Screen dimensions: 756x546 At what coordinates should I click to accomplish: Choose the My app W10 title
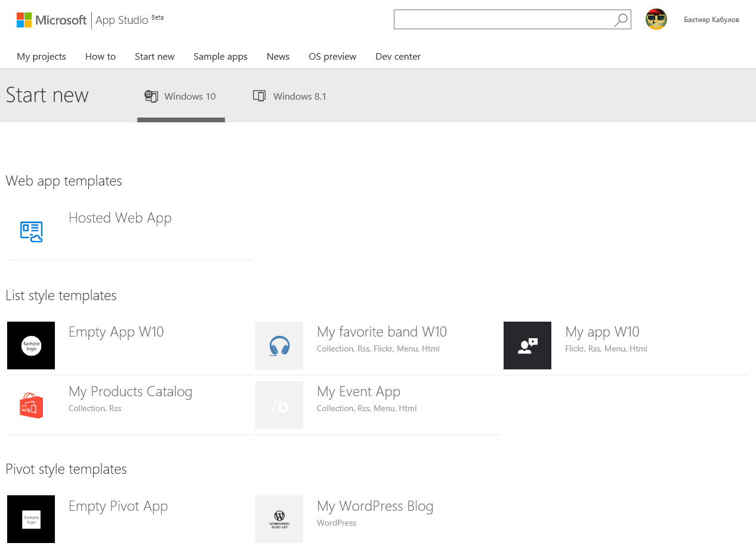point(602,332)
